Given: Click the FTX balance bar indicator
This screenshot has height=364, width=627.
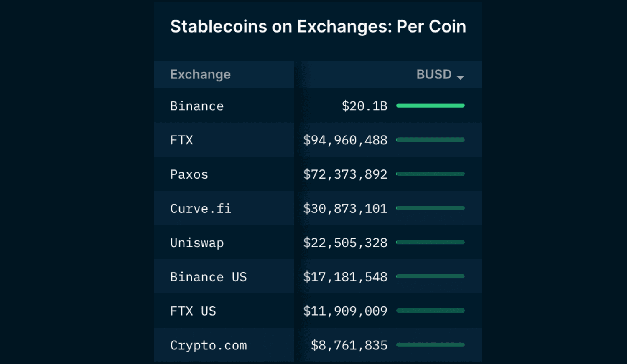Looking at the screenshot, I should pyautogui.click(x=431, y=140).
